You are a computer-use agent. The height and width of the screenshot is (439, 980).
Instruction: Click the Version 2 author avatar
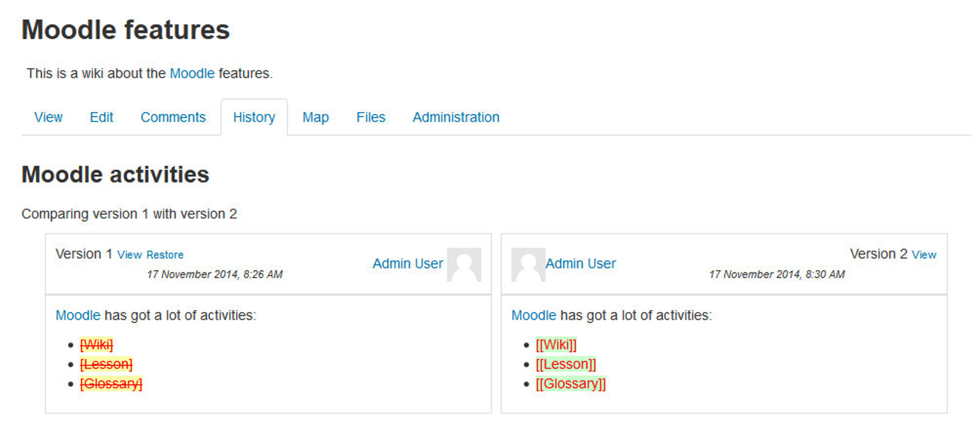pos(528,265)
